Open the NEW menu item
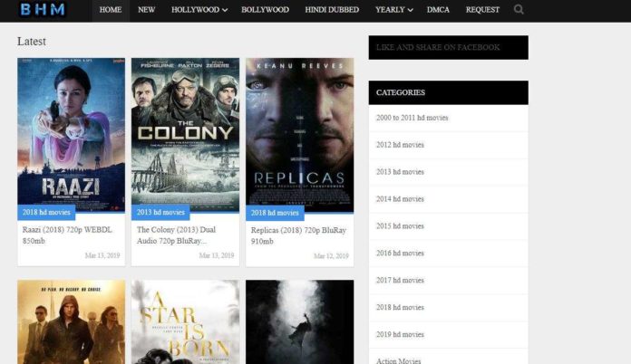631x364 pixels. pyautogui.click(x=147, y=10)
